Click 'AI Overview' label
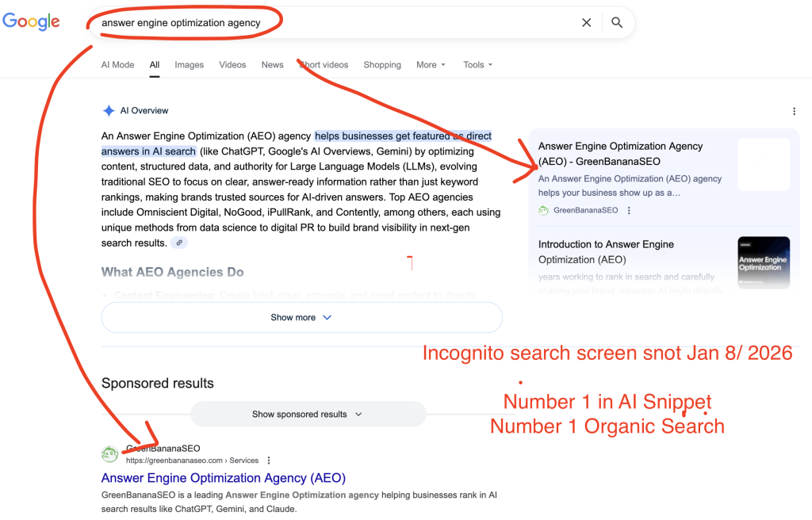The image size is (812, 520). coord(144,110)
